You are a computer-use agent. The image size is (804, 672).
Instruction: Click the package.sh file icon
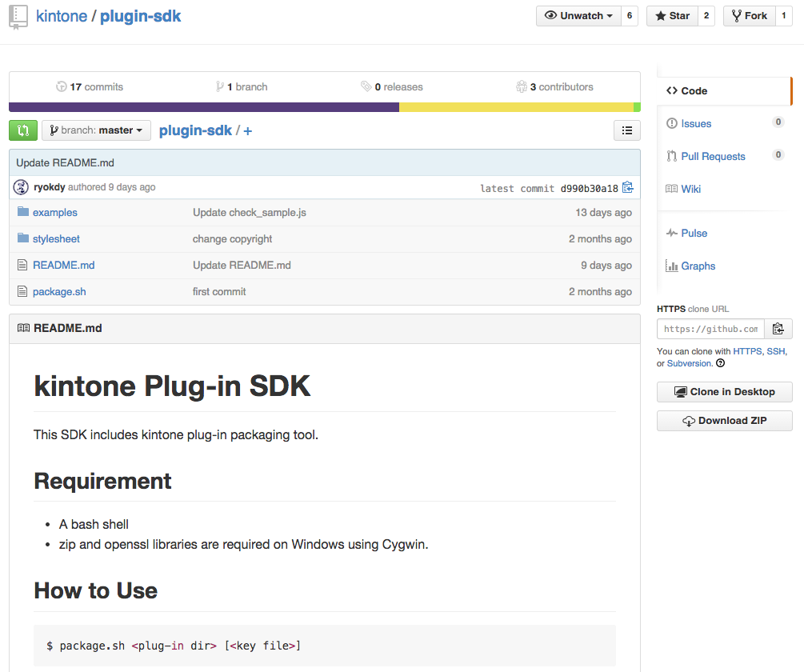point(22,291)
